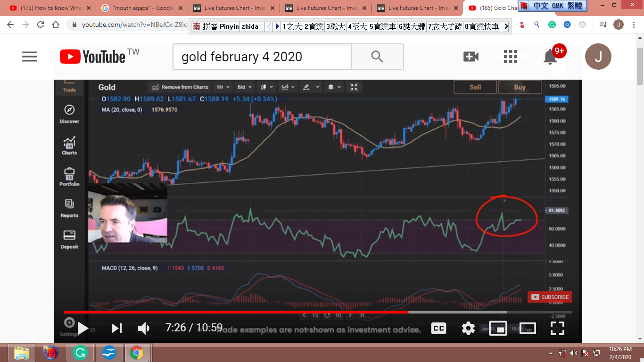Open video settings gear in player
Screen dimensions: 644x362
click(x=468, y=328)
